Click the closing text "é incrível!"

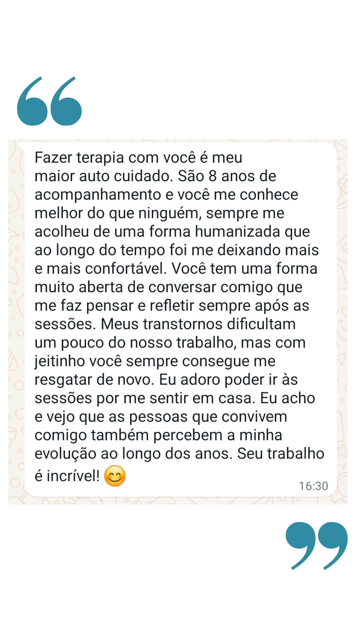click(x=67, y=476)
